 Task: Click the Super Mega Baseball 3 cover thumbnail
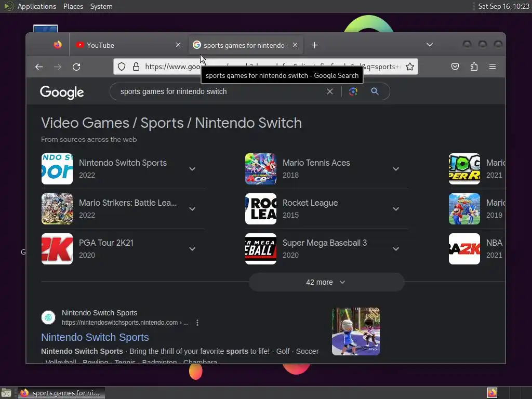pyautogui.click(x=261, y=249)
